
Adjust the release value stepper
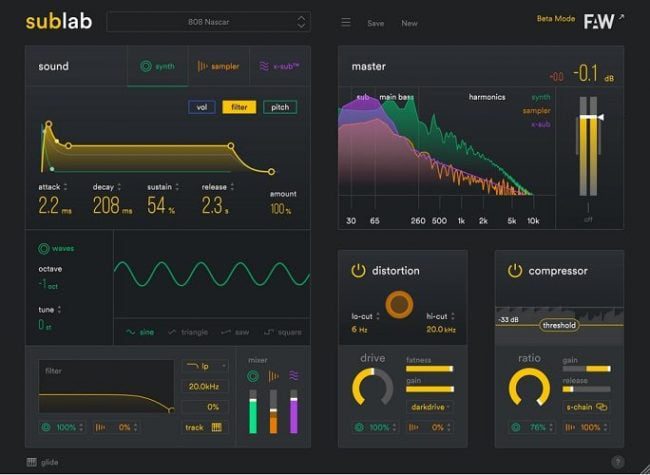click(232, 187)
